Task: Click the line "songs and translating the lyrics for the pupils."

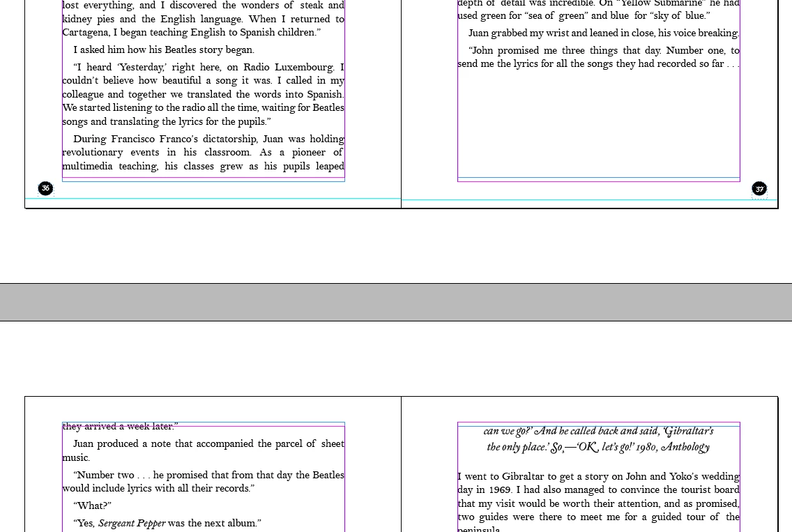Action: [167, 121]
